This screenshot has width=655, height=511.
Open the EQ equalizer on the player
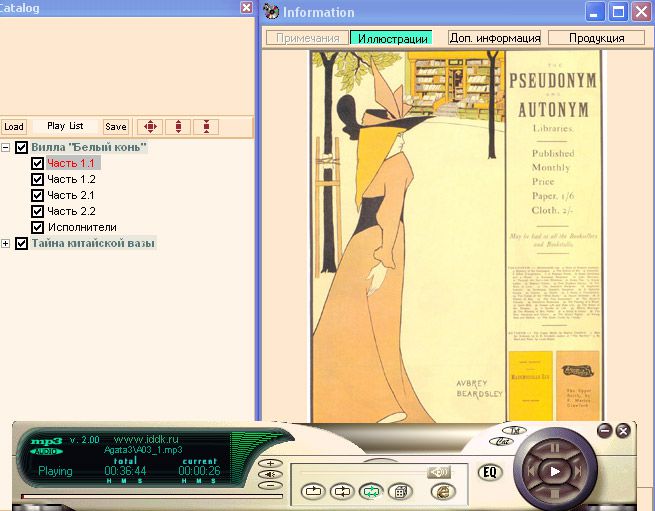[x=490, y=471]
